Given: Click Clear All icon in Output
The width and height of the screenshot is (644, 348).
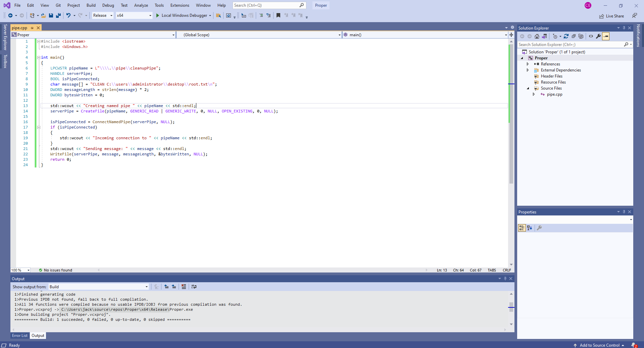Looking at the screenshot, I should [x=184, y=287].
